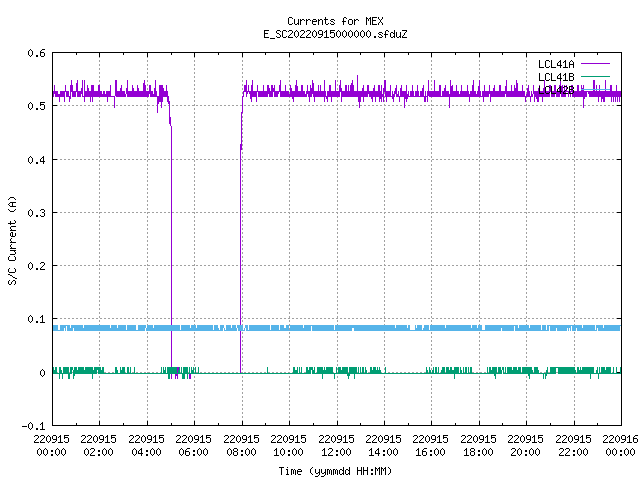Click the x-axis tick label 220915 12:00
This screenshot has width=640, height=480.
(x=336, y=446)
